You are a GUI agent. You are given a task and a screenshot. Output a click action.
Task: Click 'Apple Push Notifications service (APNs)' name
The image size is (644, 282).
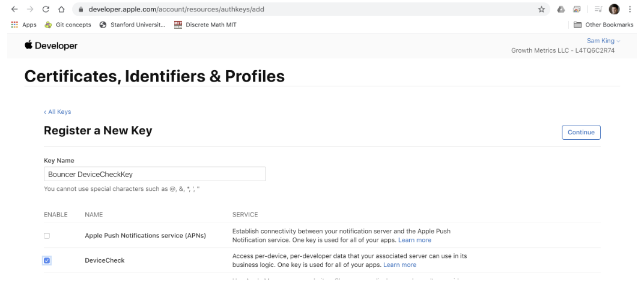tap(145, 236)
